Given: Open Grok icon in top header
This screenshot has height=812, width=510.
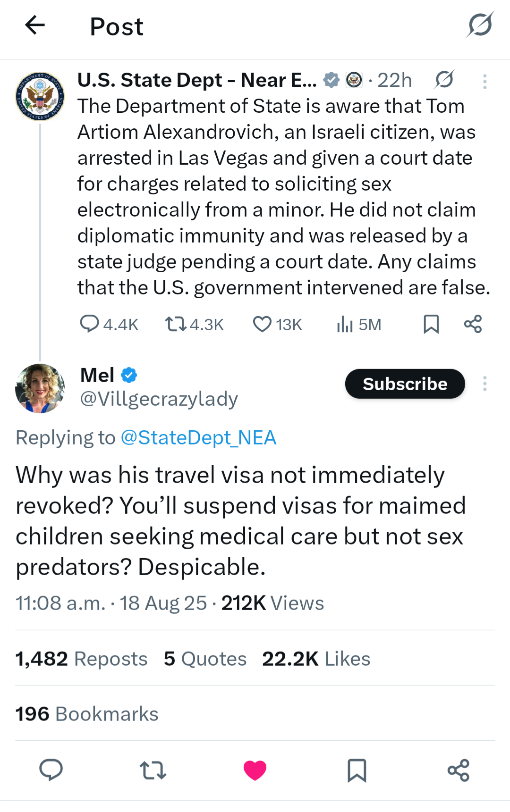Looking at the screenshot, I should coord(480,25).
